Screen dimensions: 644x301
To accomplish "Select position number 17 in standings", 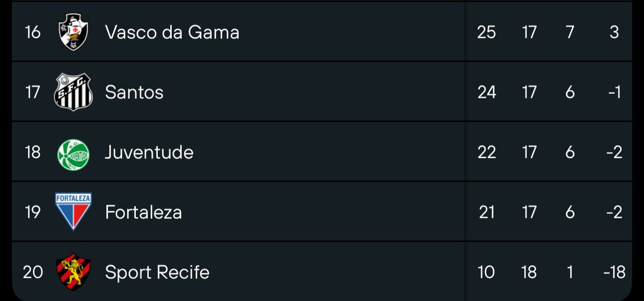I will (33, 92).
